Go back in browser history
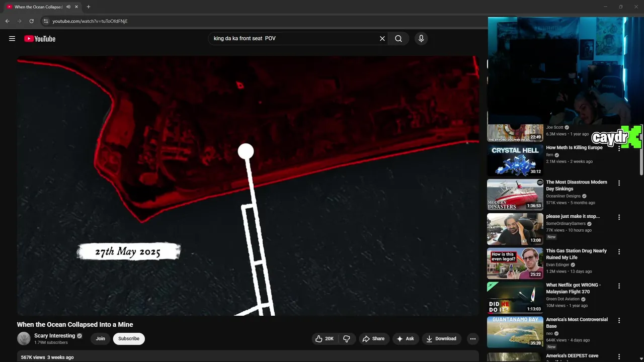Image resolution: width=644 pixels, height=362 pixels. click(7, 21)
